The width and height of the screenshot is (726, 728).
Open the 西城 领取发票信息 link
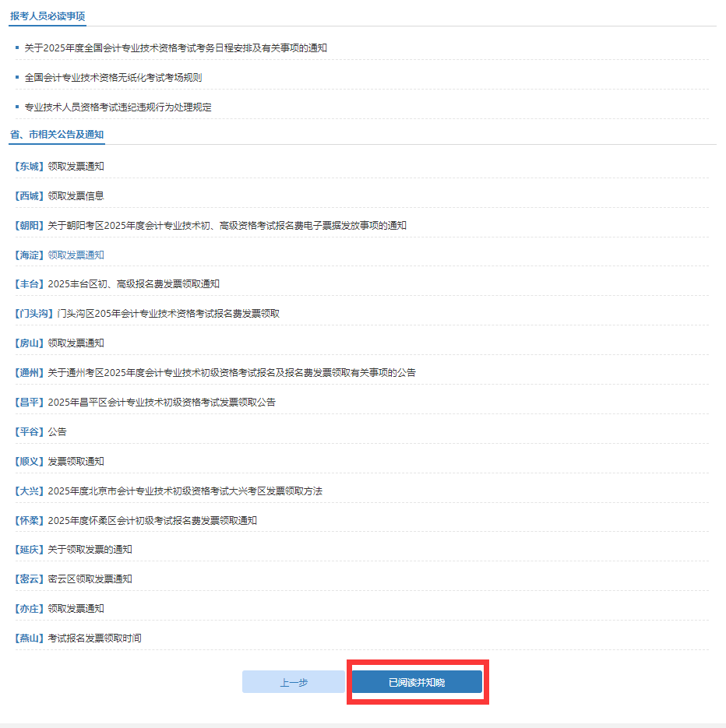tap(76, 196)
